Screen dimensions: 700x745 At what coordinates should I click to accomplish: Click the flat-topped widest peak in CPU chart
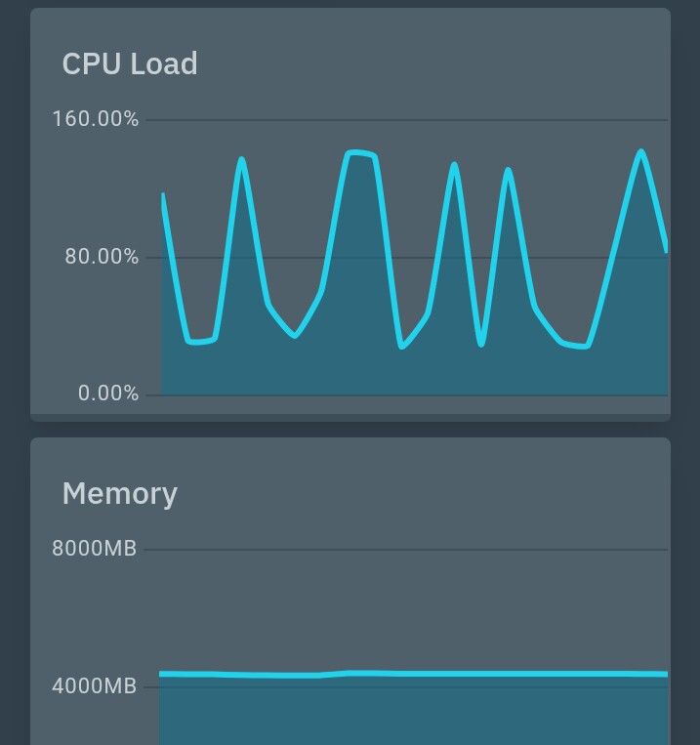358,152
